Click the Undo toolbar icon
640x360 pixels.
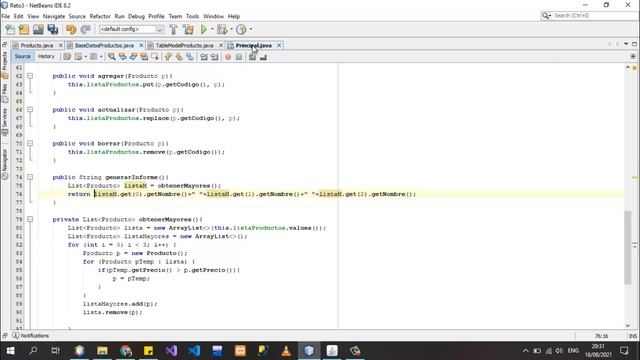(x=71, y=29)
